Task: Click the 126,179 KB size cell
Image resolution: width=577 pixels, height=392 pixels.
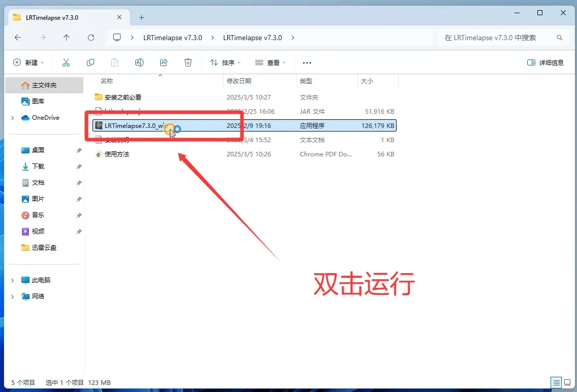Action: coord(378,125)
